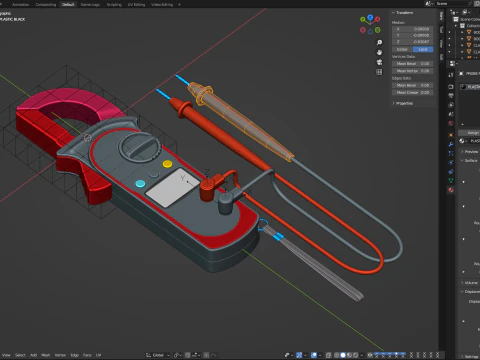Select solid viewport shading icon
Screen dimensions: 480x360
[x=343, y=355]
